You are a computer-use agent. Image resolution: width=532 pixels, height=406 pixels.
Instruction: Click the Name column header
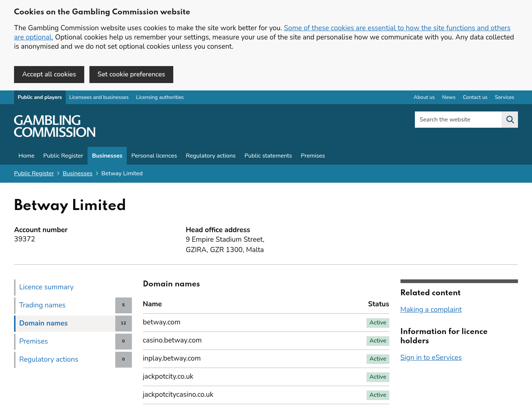(x=152, y=304)
